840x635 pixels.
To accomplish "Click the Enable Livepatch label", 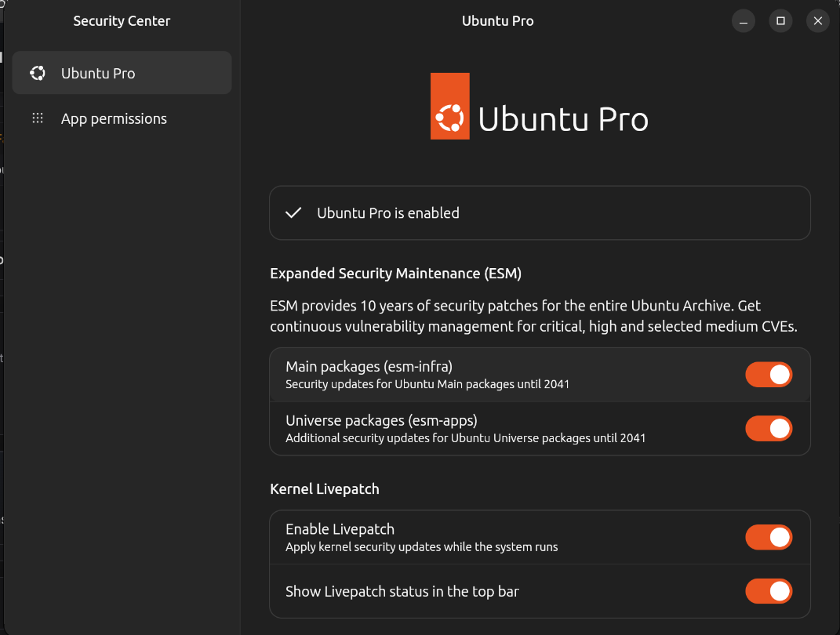I will (340, 529).
